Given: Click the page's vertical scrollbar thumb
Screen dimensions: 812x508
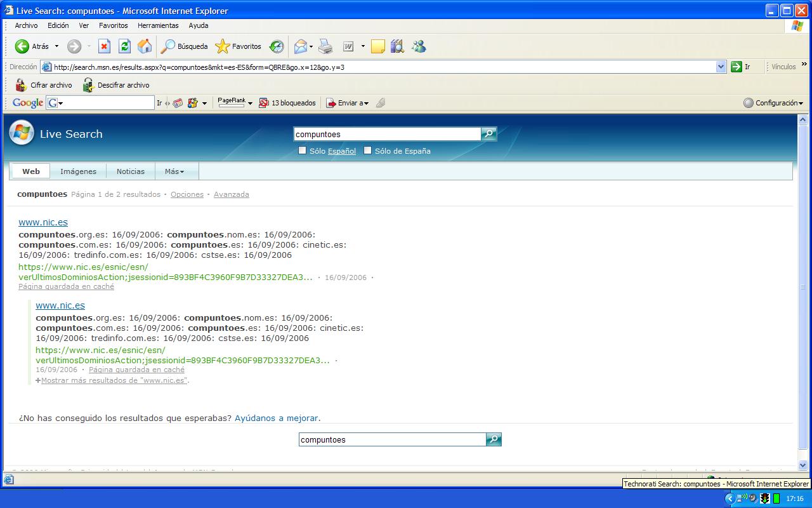Looking at the screenshot, I should [x=802, y=286].
